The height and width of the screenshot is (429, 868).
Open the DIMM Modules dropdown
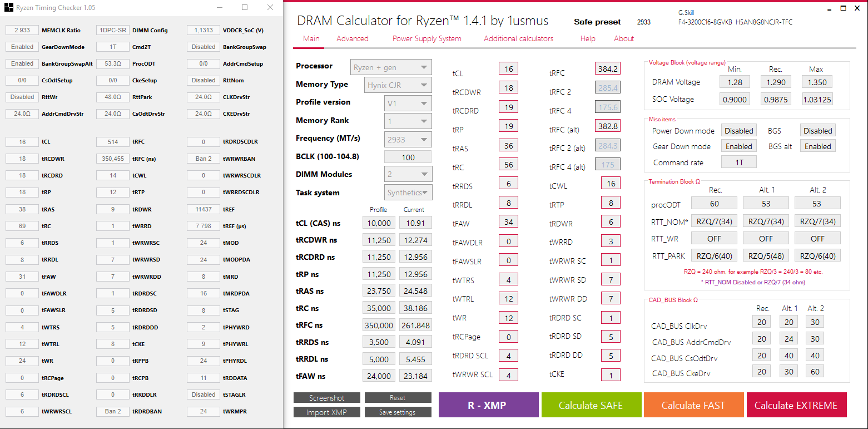click(x=408, y=174)
